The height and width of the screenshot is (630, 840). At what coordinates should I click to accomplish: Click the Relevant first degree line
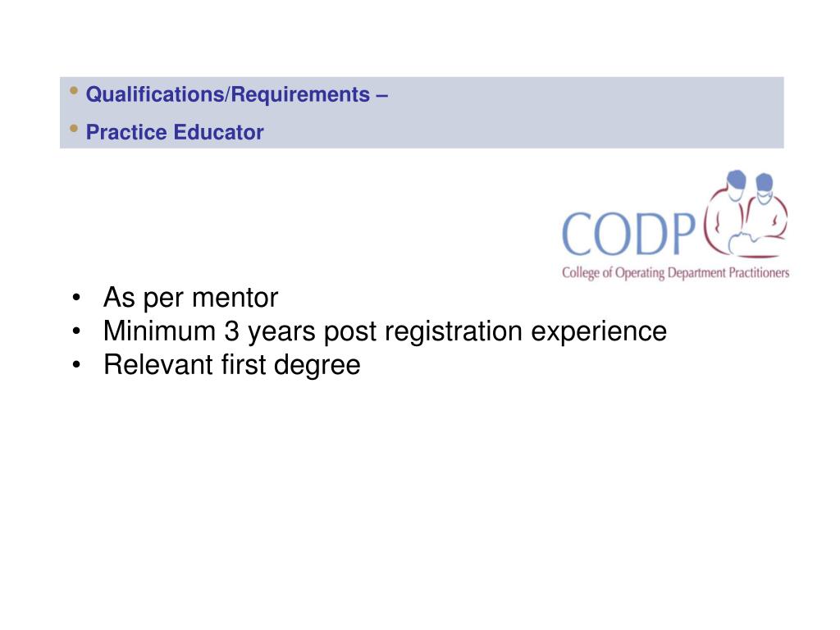coord(231,365)
